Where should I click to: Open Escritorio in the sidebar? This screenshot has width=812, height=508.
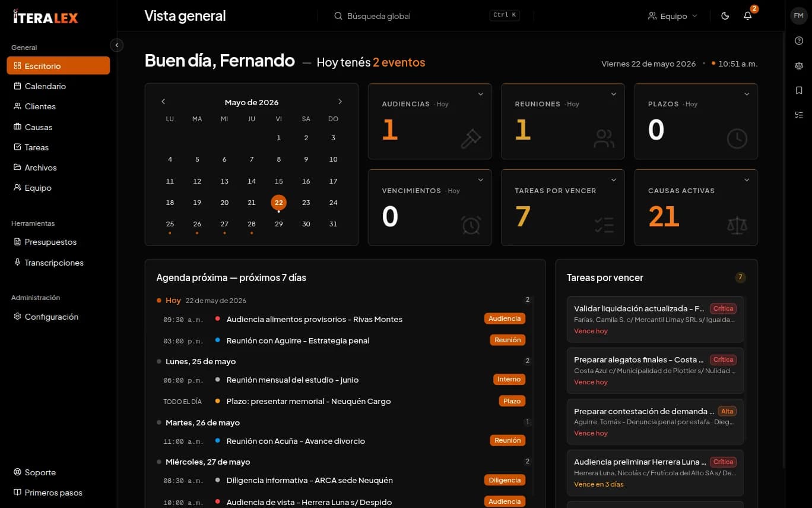click(x=58, y=65)
